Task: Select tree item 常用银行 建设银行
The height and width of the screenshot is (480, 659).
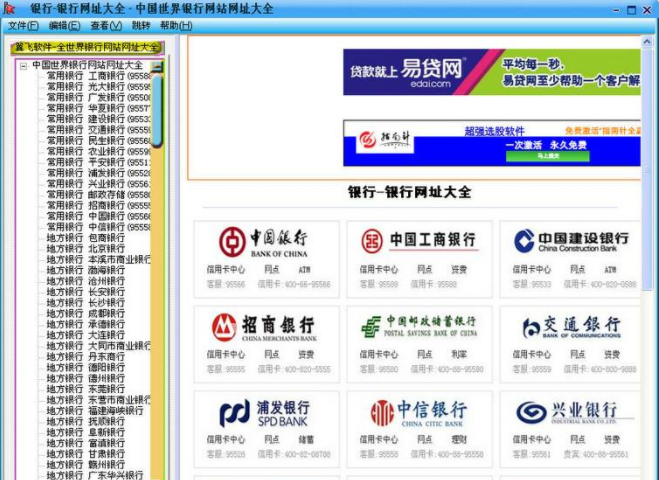Action: 98,119
